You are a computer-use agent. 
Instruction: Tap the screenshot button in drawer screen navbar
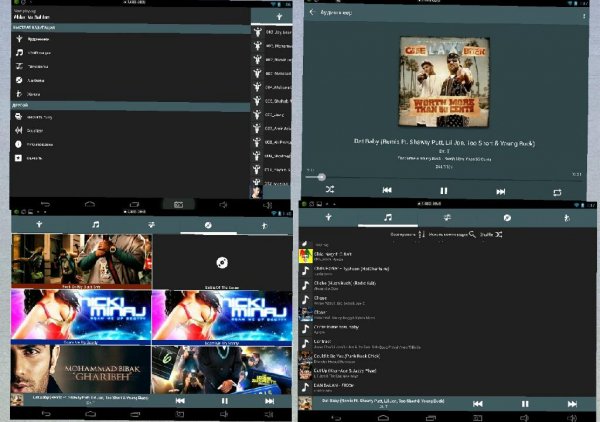point(178,205)
